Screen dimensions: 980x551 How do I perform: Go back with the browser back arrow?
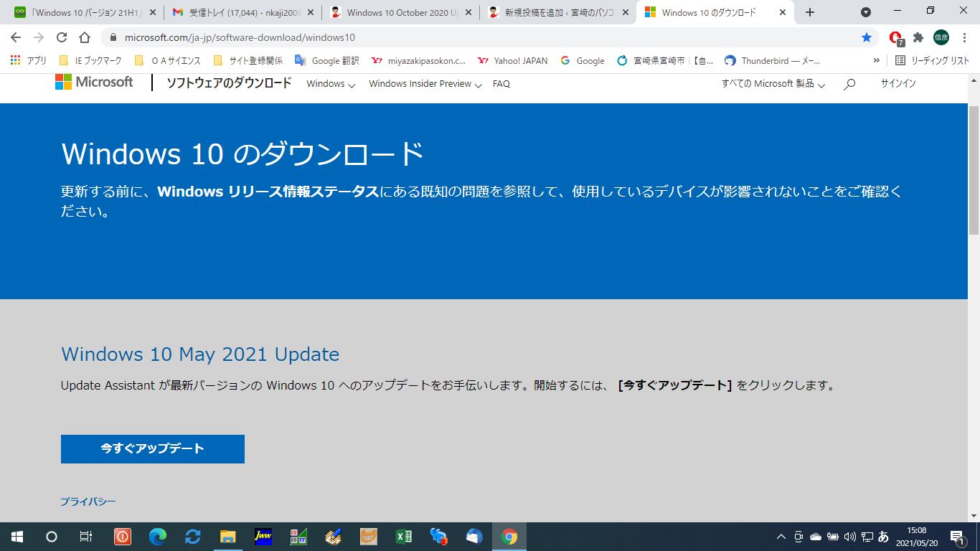click(16, 37)
